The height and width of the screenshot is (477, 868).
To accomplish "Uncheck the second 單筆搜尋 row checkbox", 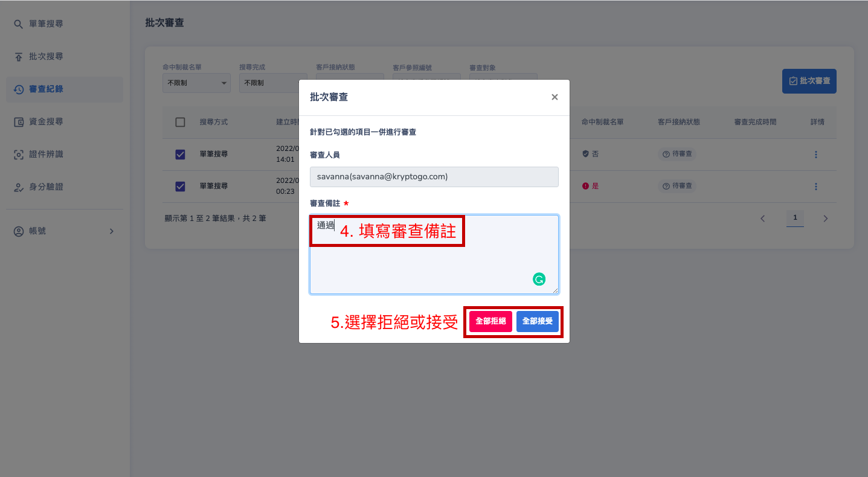I will (x=180, y=187).
